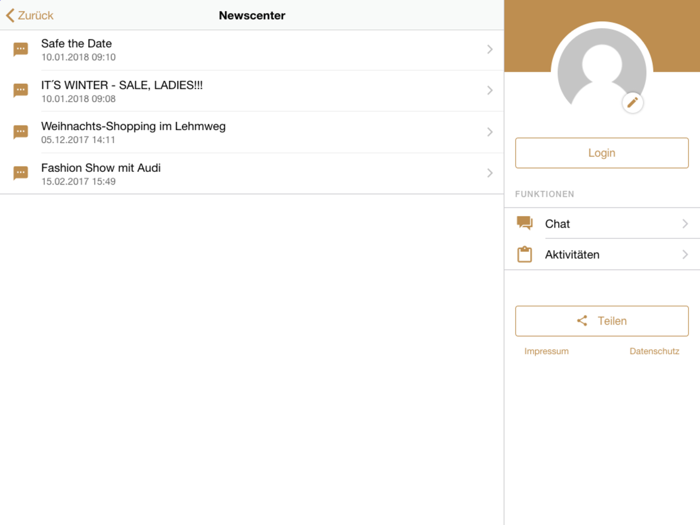Click the Aktivitäten clipboard icon
The width and height of the screenshot is (700, 525).
525,254
